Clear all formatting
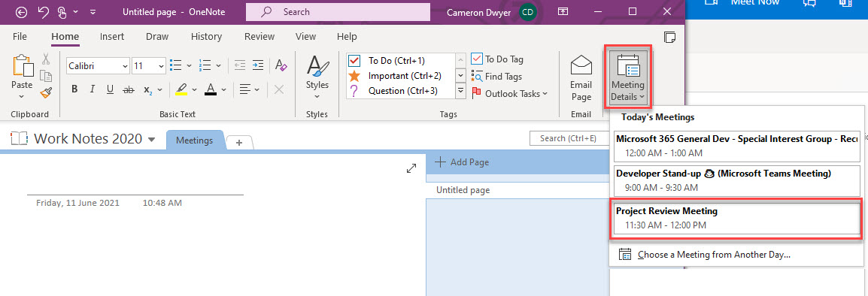The image size is (868, 296). coord(281,65)
